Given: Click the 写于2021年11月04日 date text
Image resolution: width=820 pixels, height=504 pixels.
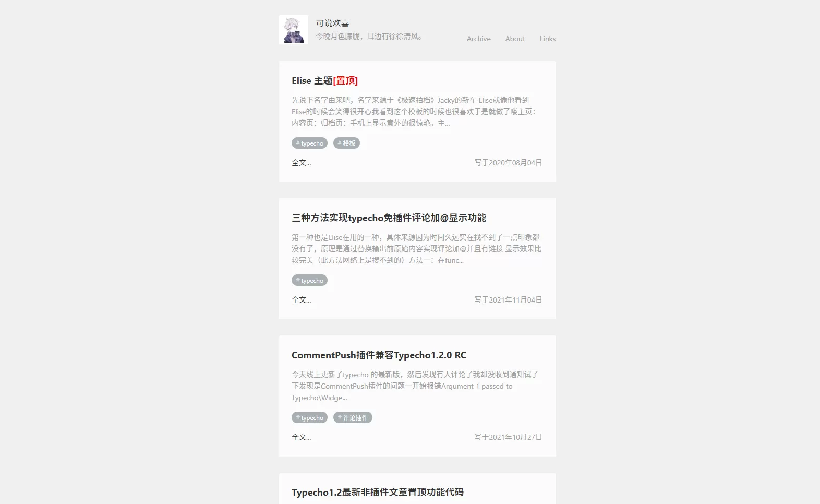Looking at the screenshot, I should pos(508,300).
